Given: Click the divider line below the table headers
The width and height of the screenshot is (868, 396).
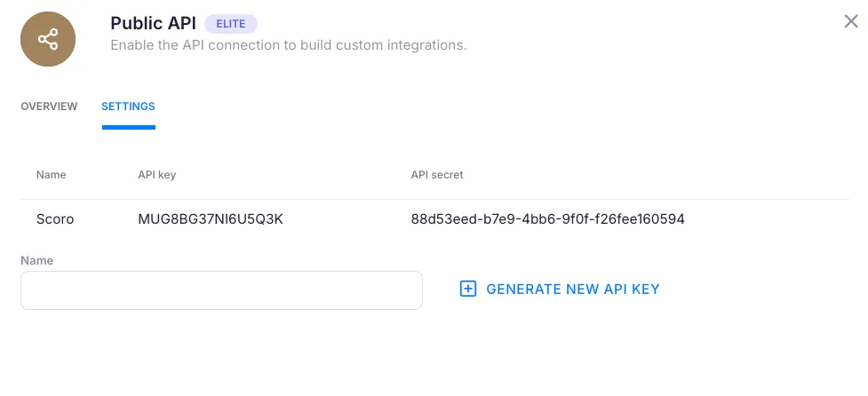Looking at the screenshot, I should pos(434,199).
